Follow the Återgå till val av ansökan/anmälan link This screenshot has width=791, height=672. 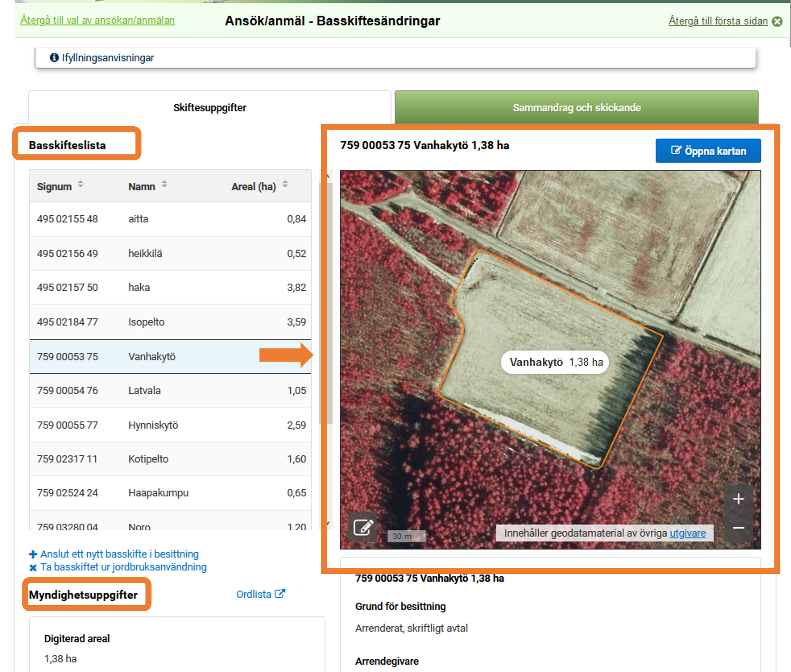[97, 20]
